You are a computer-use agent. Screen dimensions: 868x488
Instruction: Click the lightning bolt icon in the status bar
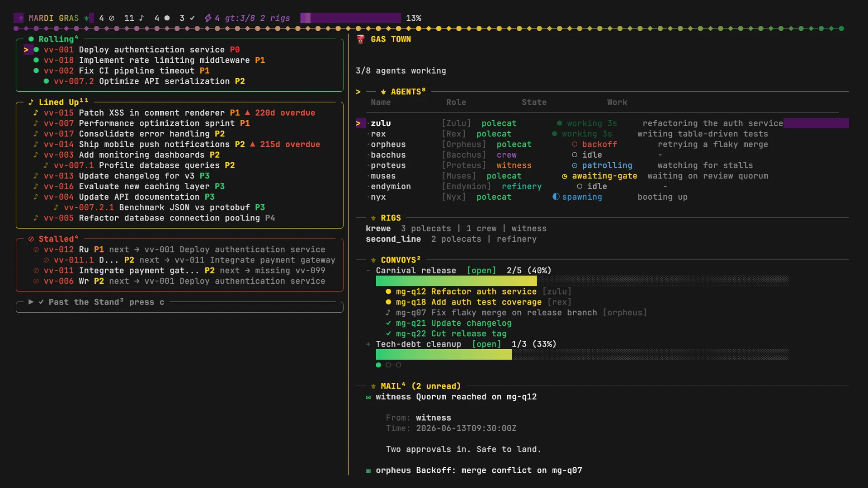point(208,18)
